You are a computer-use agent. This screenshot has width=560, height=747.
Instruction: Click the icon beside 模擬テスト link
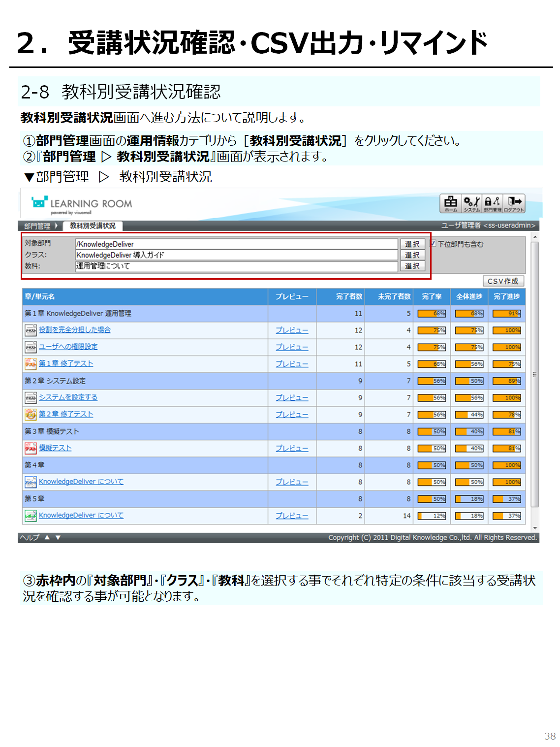(x=31, y=448)
